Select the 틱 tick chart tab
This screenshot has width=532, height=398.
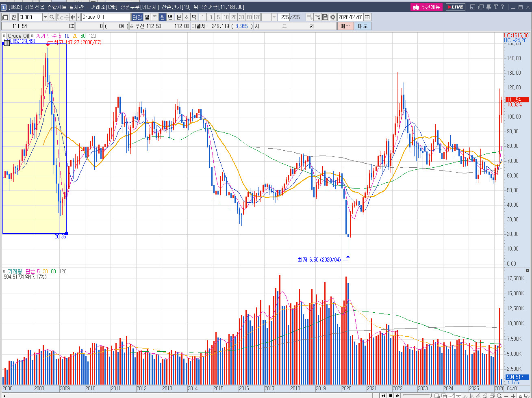[194, 17]
